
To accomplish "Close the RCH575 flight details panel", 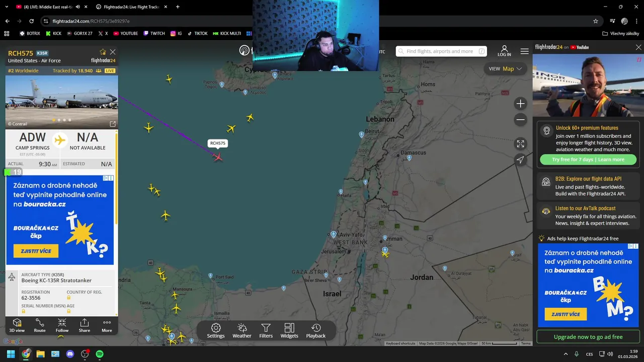I will pos(113,52).
